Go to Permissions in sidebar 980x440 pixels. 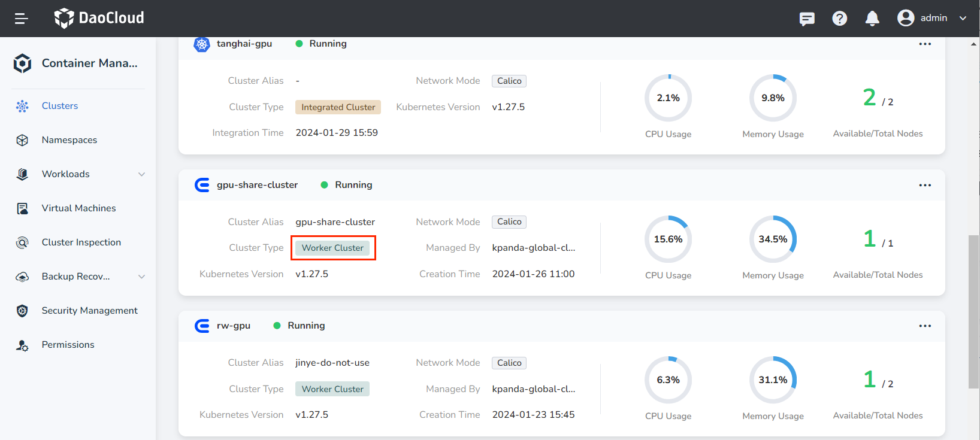(x=68, y=345)
